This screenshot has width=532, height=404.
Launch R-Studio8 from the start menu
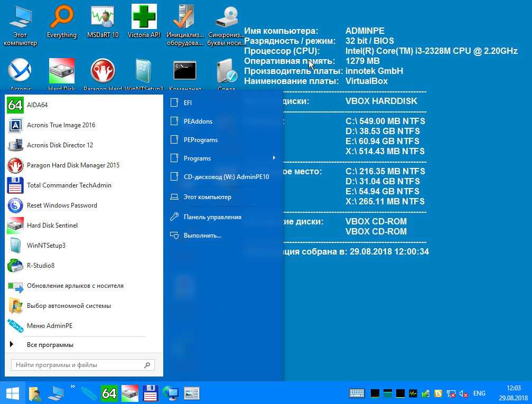coord(40,266)
